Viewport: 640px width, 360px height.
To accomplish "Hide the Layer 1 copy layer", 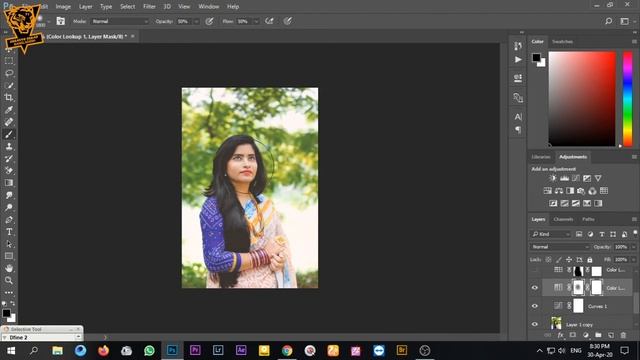I will click(535, 324).
